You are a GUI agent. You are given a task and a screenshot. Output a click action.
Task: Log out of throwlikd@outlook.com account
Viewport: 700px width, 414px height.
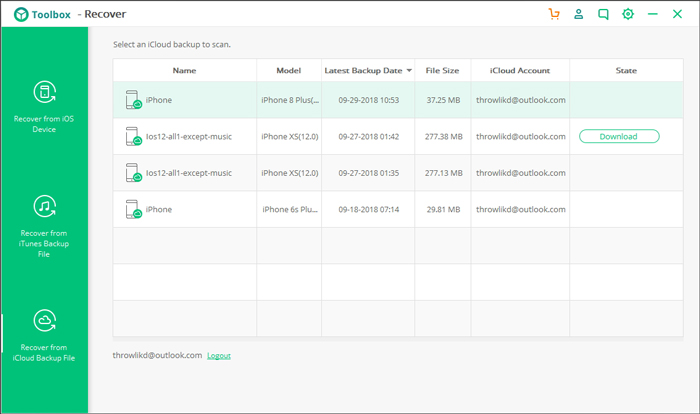tap(219, 355)
